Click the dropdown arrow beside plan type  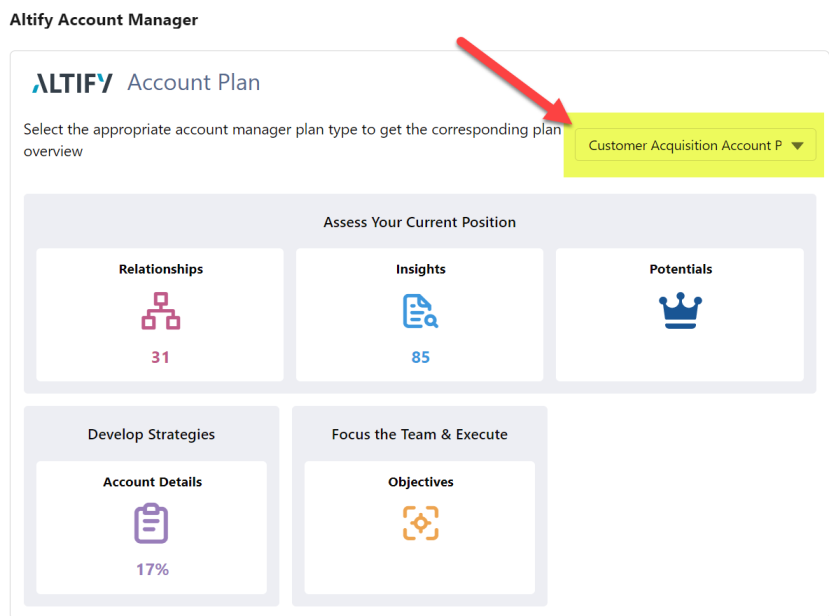tap(797, 145)
